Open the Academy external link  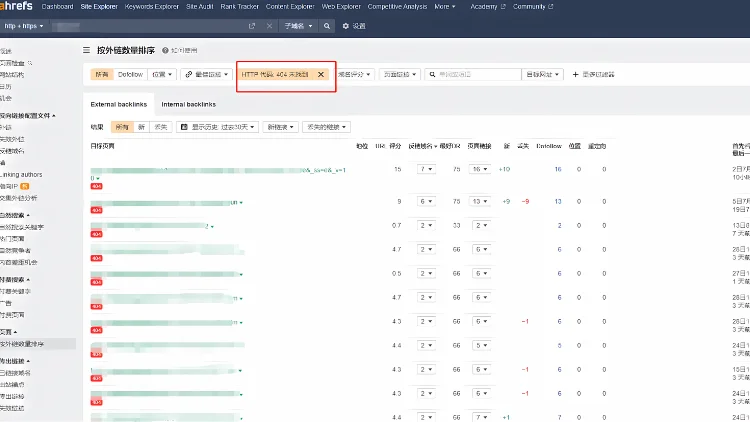coord(487,7)
